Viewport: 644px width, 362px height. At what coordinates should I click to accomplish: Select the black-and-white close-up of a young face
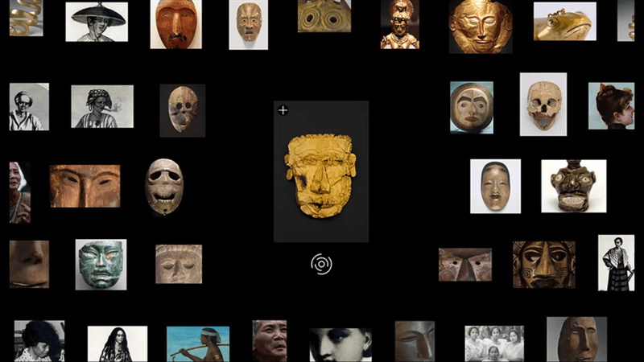pyautogui.click(x=341, y=345)
